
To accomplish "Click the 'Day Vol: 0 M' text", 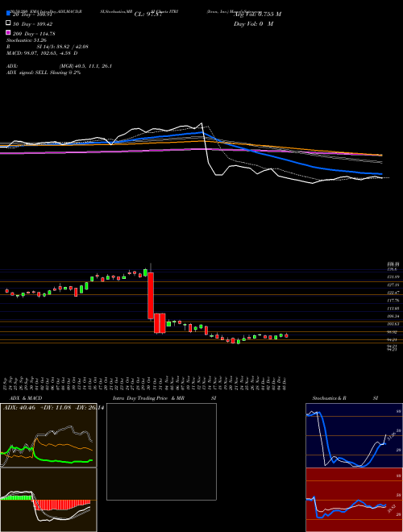I will pyautogui.click(x=253, y=24).
